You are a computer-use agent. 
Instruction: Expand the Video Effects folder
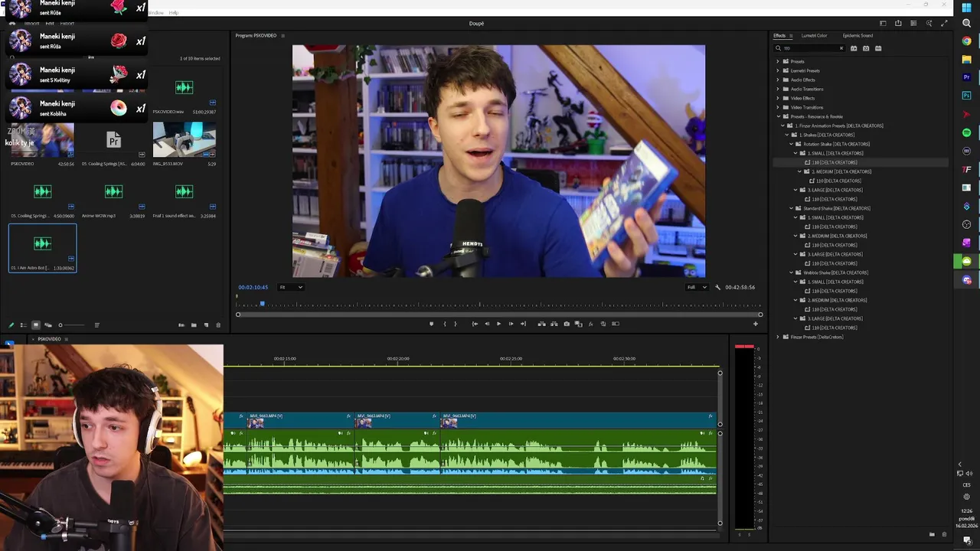(778, 98)
